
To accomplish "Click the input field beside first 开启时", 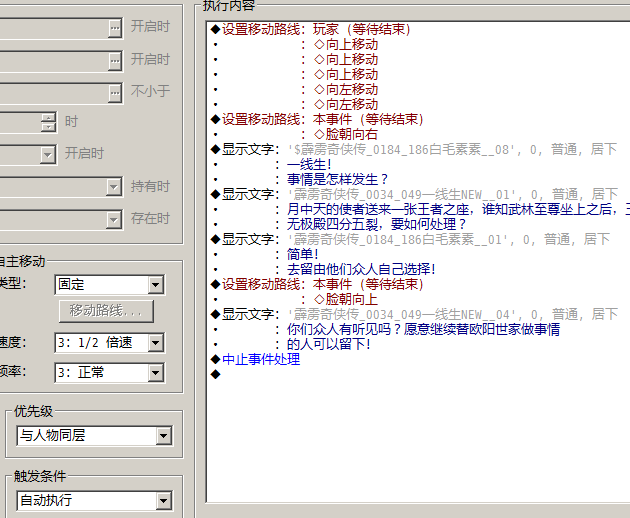I will tap(54, 28).
